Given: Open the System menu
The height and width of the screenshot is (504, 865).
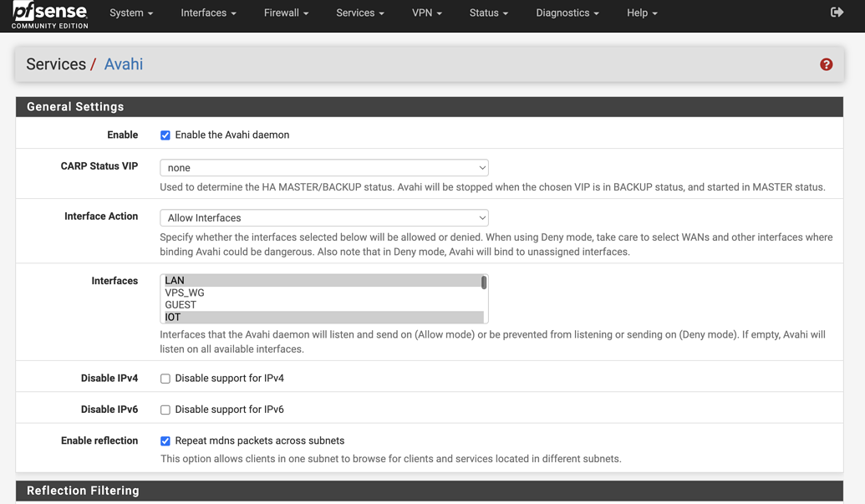Looking at the screenshot, I should pos(131,13).
